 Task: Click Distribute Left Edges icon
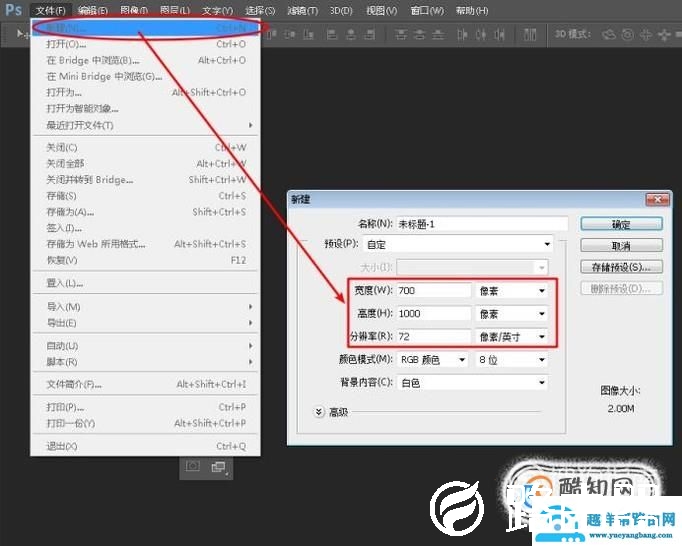462,34
